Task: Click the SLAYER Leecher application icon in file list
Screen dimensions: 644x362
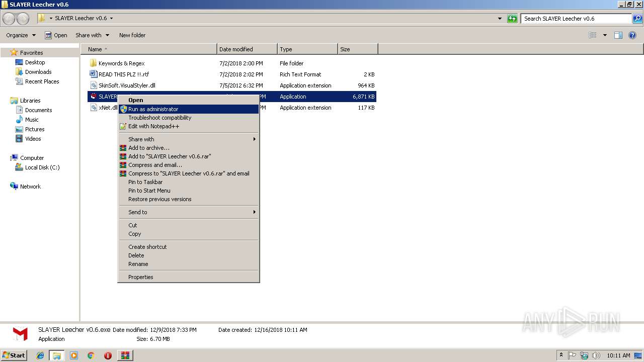Action: (93, 97)
